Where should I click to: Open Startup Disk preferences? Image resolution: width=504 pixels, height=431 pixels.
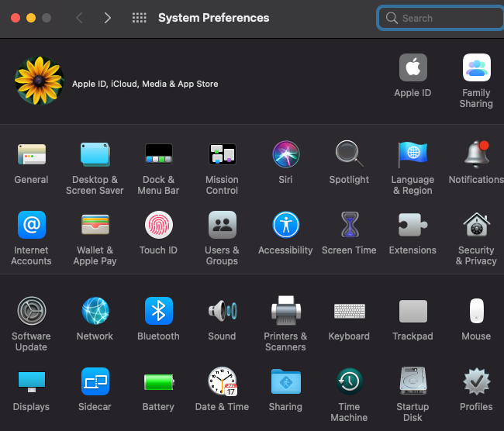point(413,381)
